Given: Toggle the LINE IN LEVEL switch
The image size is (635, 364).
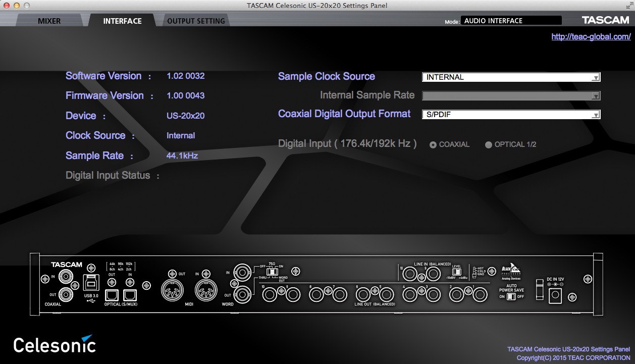Looking at the screenshot, I should pos(457,272).
